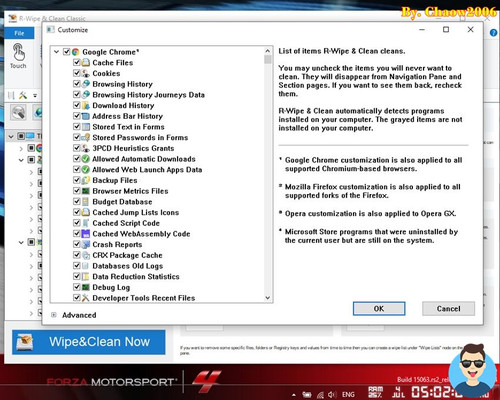The image size is (500, 400).
Task: Collapse the Google Chrome tree node
Action: click(56, 52)
